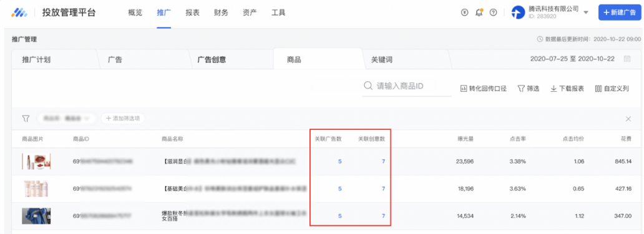The image size is (644, 234).
Task: Click the 曝光量 column header
Action: [466, 139]
